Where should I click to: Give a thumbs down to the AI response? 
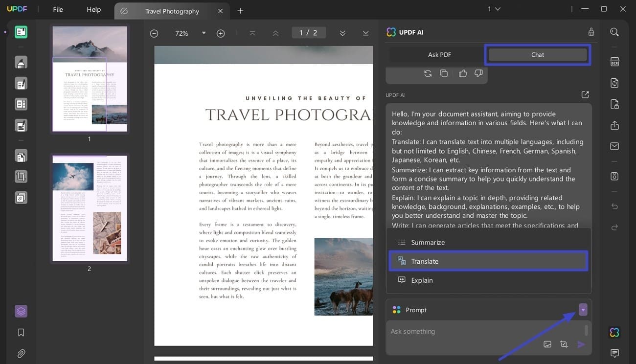point(478,73)
